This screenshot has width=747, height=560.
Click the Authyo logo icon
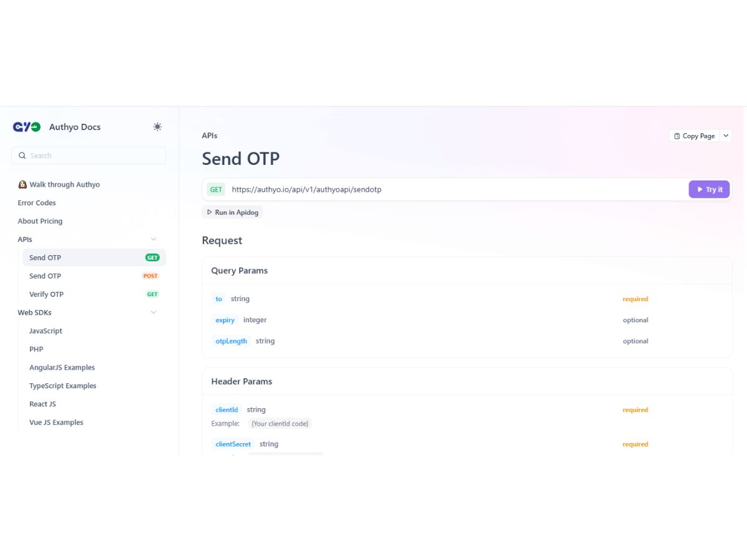(x=27, y=127)
